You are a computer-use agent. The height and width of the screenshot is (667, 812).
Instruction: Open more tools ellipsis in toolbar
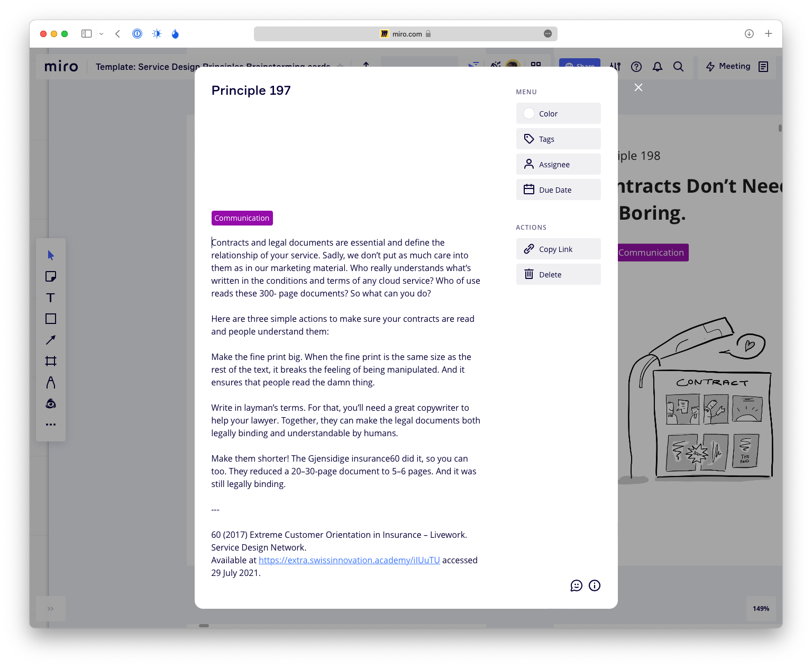tap(51, 425)
